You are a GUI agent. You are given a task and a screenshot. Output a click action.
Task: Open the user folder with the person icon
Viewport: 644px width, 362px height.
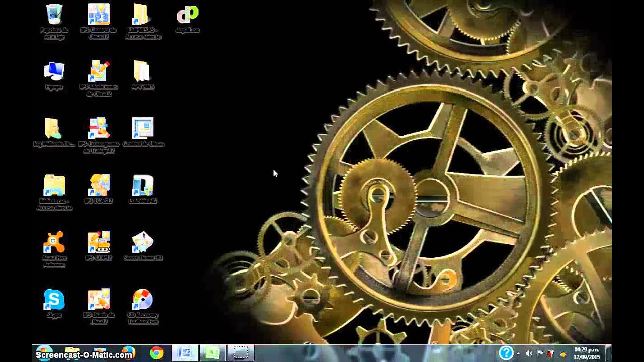tap(54, 132)
